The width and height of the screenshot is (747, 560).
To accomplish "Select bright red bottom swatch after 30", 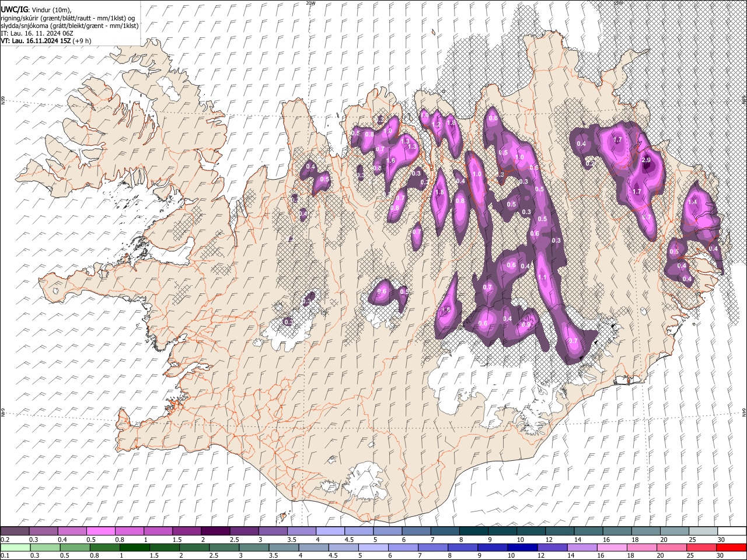I will (x=731, y=547).
